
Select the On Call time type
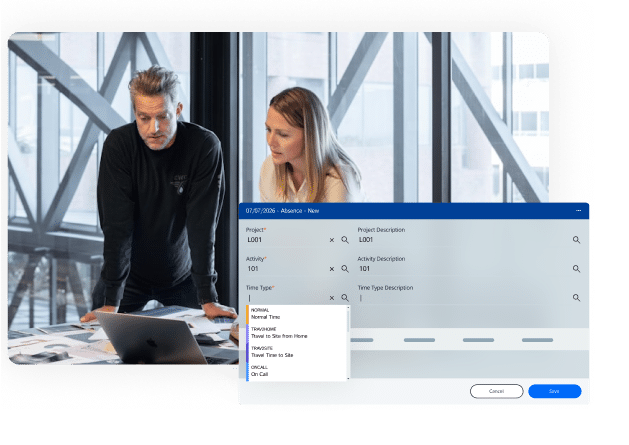[295, 371]
